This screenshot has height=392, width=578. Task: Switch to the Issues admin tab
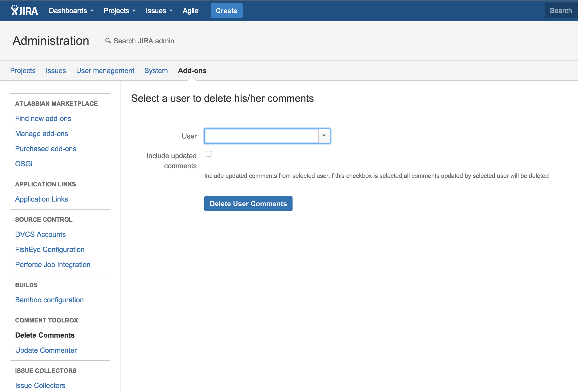56,71
